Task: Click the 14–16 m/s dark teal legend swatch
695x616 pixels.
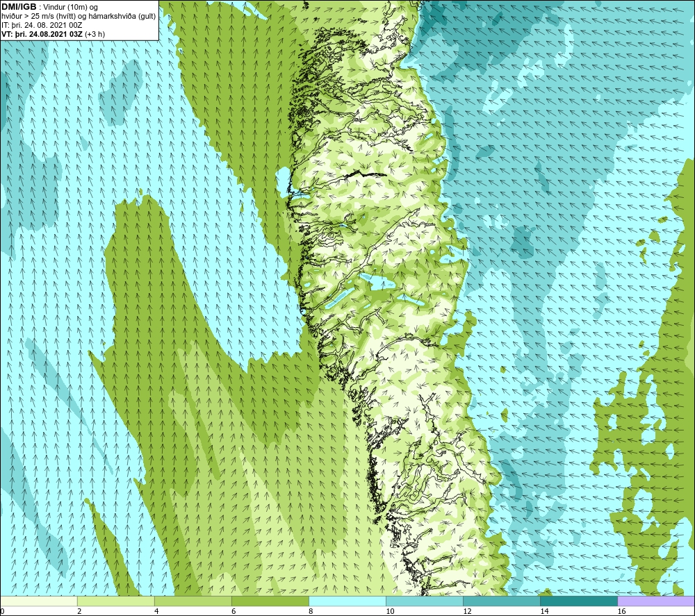Action: pyautogui.click(x=579, y=601)
